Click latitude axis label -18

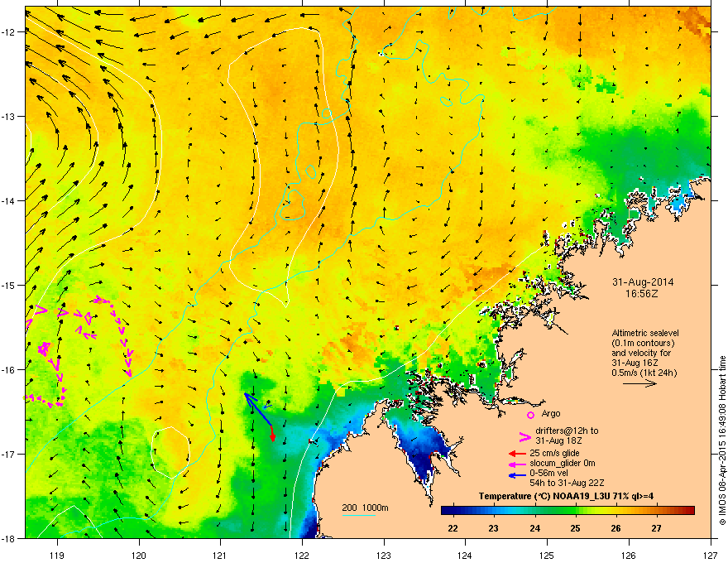tap(9, 538)
